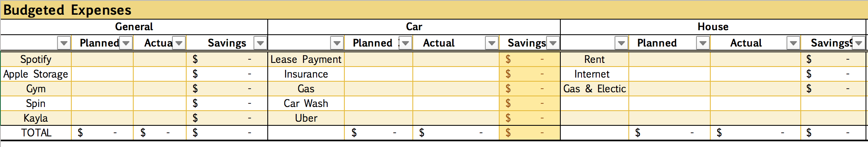Click the Actual input cell for Gas & Electic
Image resolution: width=868 pixels, height=147 pixels.
[756, 89]
